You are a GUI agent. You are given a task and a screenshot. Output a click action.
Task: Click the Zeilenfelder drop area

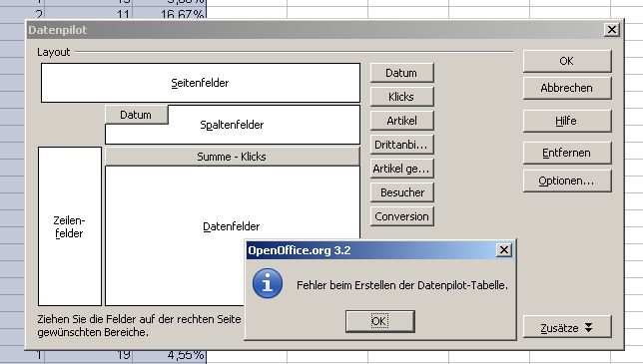(70, 226)
